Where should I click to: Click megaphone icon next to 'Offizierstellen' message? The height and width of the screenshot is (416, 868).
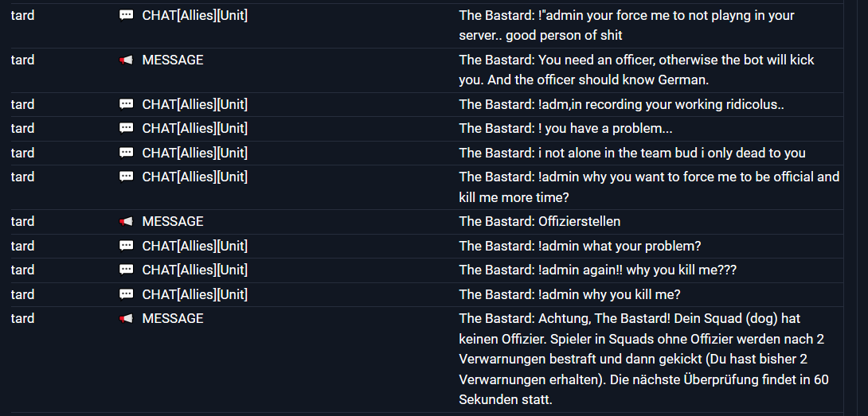[126, 221]
